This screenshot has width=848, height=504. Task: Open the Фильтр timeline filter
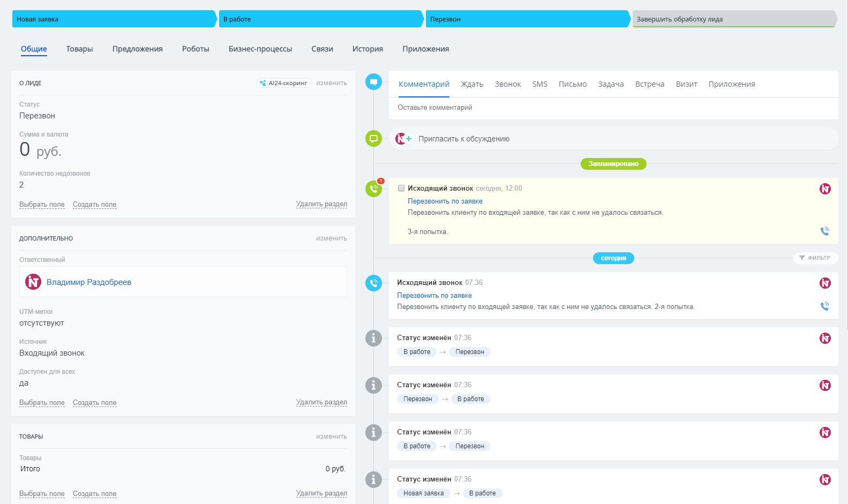tap(815, 258)
